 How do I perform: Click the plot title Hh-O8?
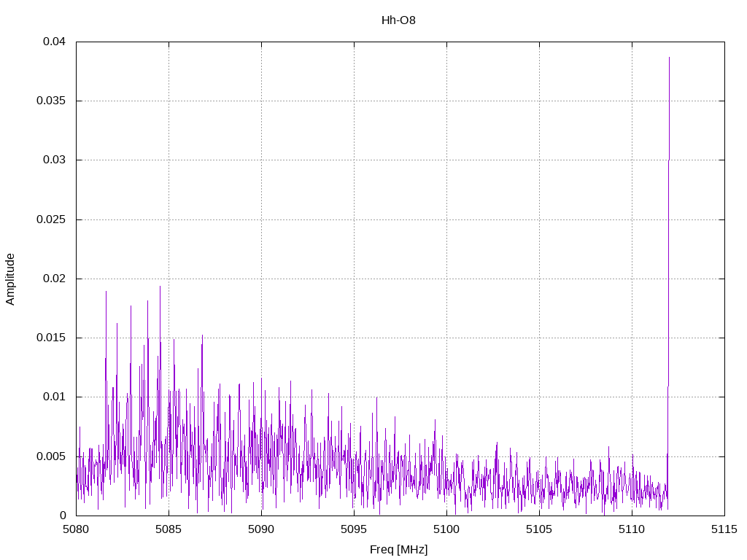(x=398, y=20)
